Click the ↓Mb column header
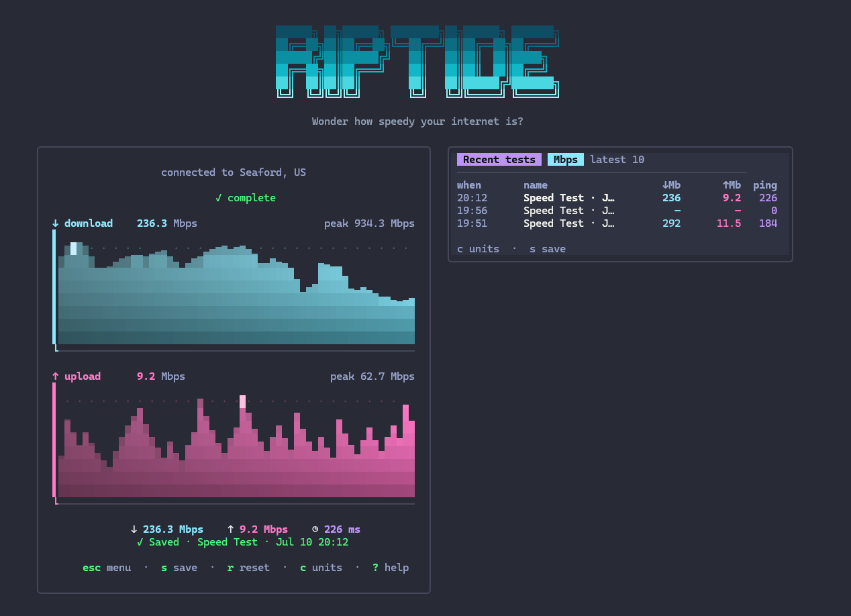This screenshot has height=616, width=851. point(671,185)
